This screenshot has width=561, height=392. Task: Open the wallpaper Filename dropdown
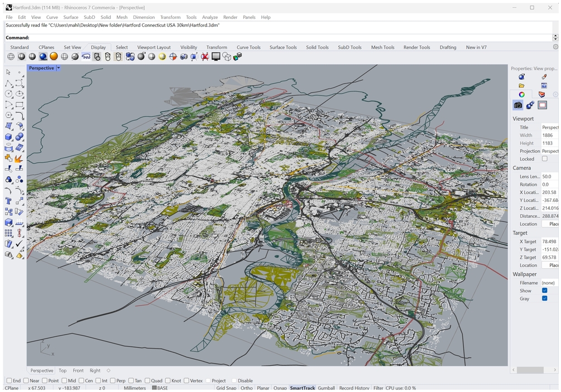click(x=549, y=283)
